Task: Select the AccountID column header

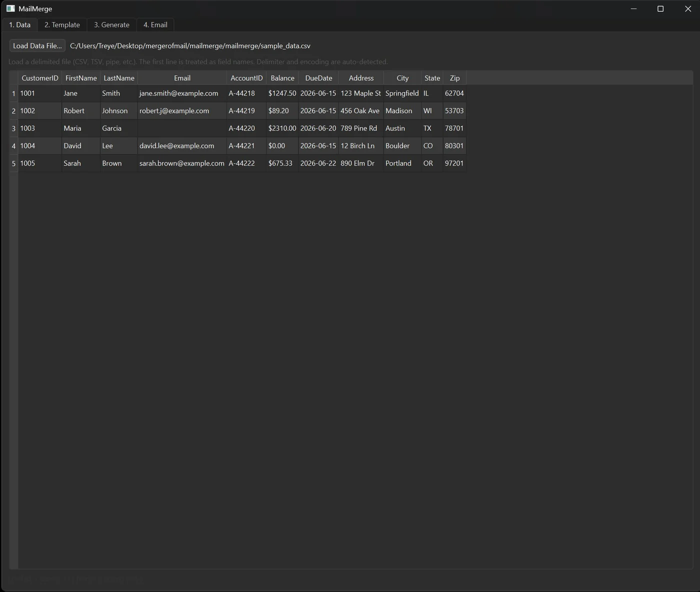Action: coord(246,78)
